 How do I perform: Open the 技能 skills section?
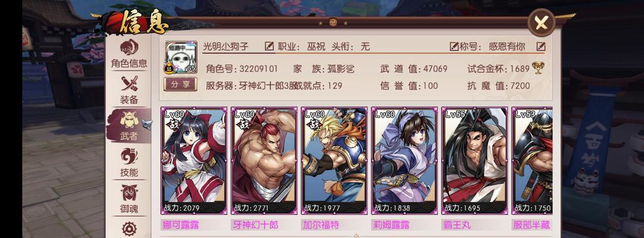point(129,162)
